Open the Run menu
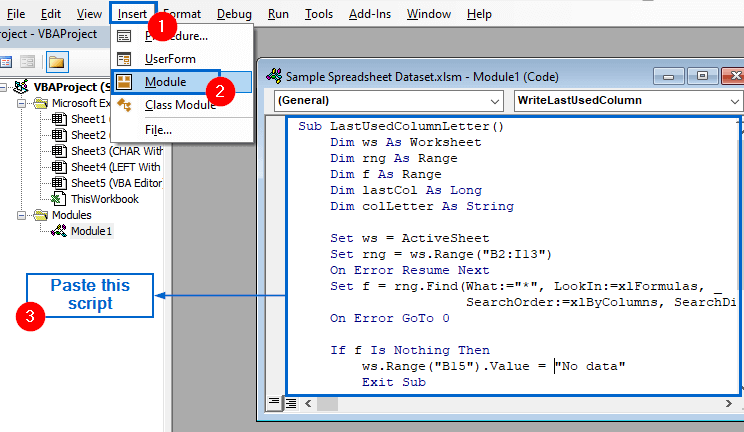 tap(278, 14)
